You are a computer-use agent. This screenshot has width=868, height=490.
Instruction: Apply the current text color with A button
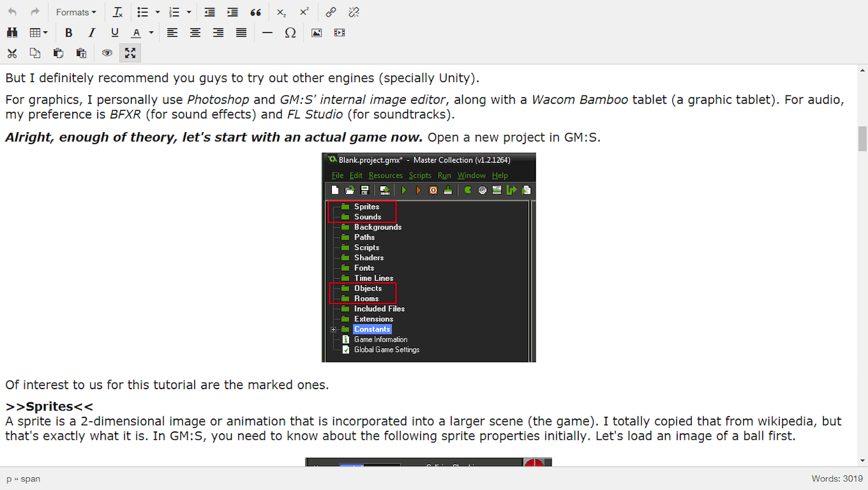[x=136, y=33]
